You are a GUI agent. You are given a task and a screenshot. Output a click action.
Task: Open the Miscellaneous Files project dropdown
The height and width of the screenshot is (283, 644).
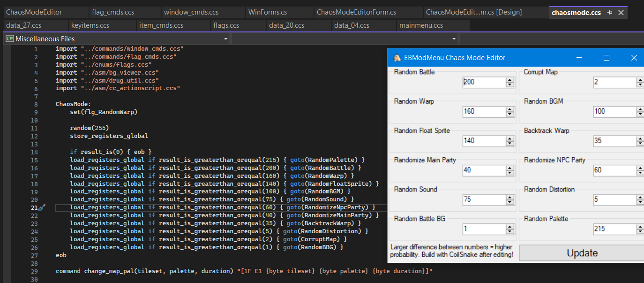tap(226, 39)
